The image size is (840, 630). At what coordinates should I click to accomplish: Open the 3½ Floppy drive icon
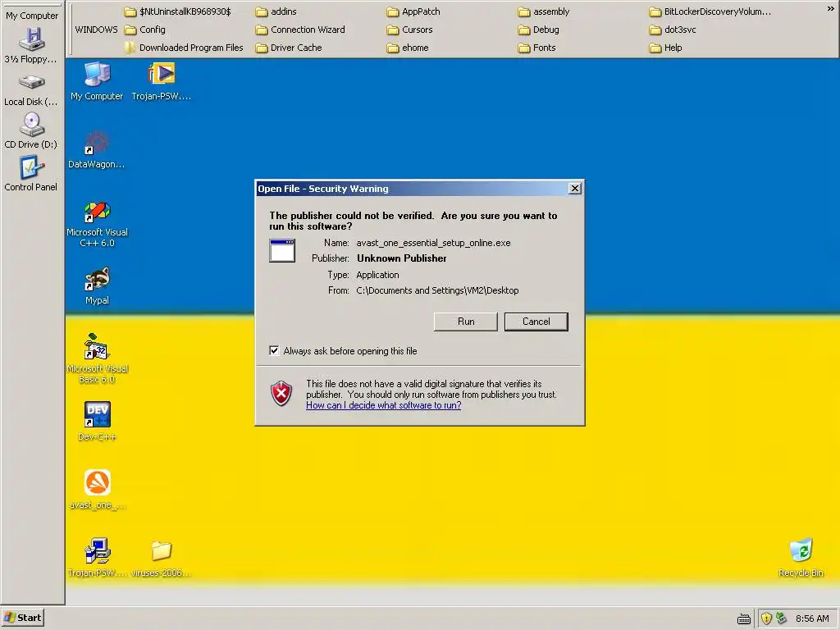tap(32, 45)
